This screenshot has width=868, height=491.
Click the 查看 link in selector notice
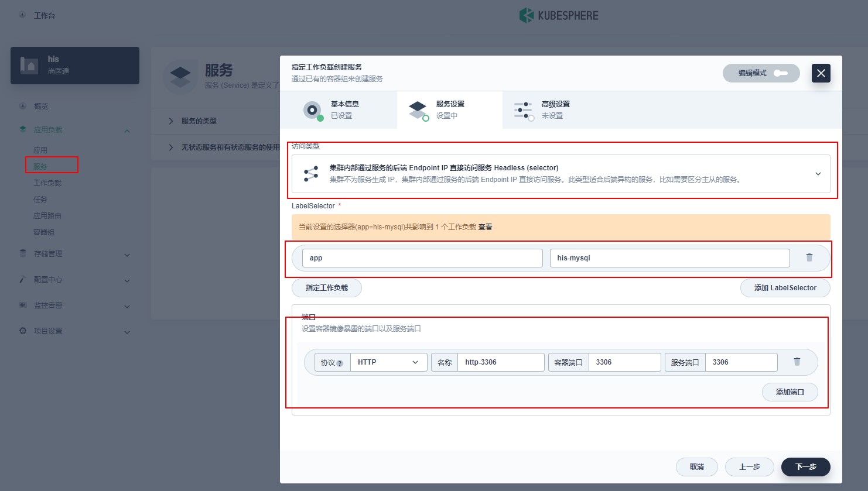click(x=485, y=227)
